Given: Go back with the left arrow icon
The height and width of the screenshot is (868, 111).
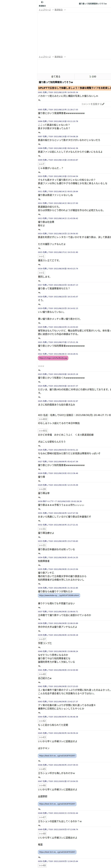Looking at the screenshot, I should click(x=42, y=2).
